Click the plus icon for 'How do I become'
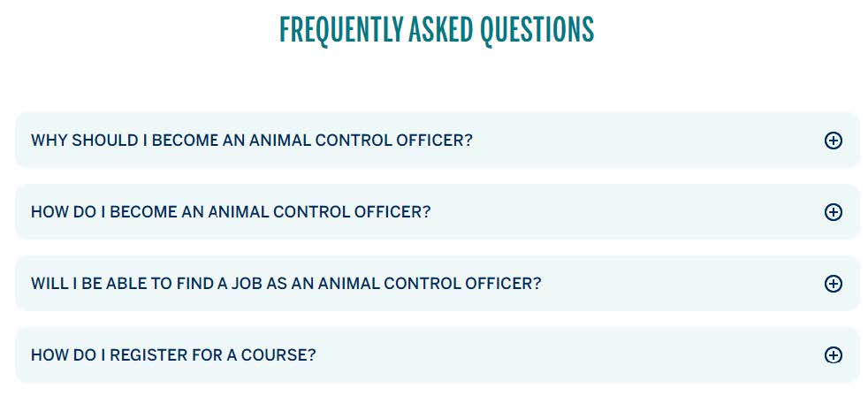 (x=833, y=212)
